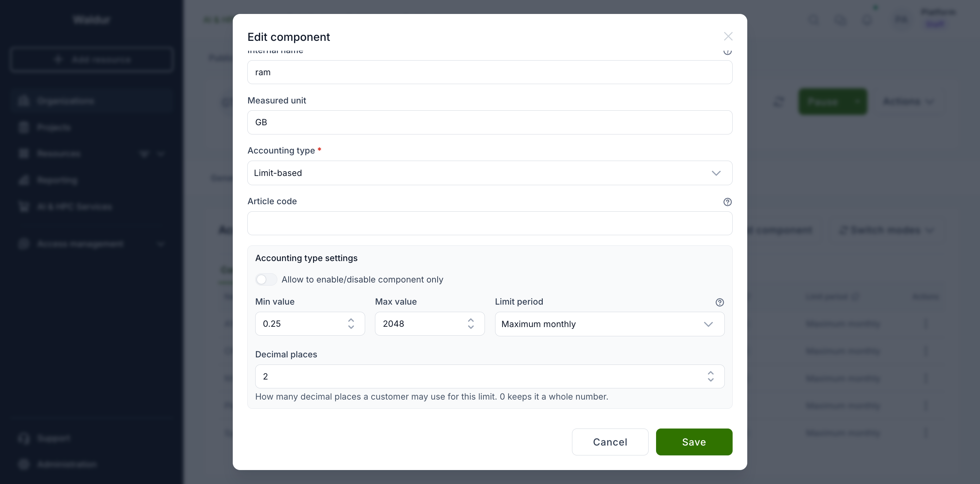Increase the Max value with up arrow
This screenshot has width=980, height=484.
(x=471, y=320)
